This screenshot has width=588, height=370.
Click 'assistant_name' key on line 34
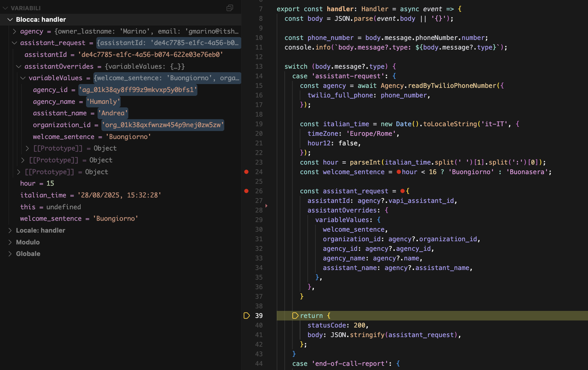tap(350, 268)
